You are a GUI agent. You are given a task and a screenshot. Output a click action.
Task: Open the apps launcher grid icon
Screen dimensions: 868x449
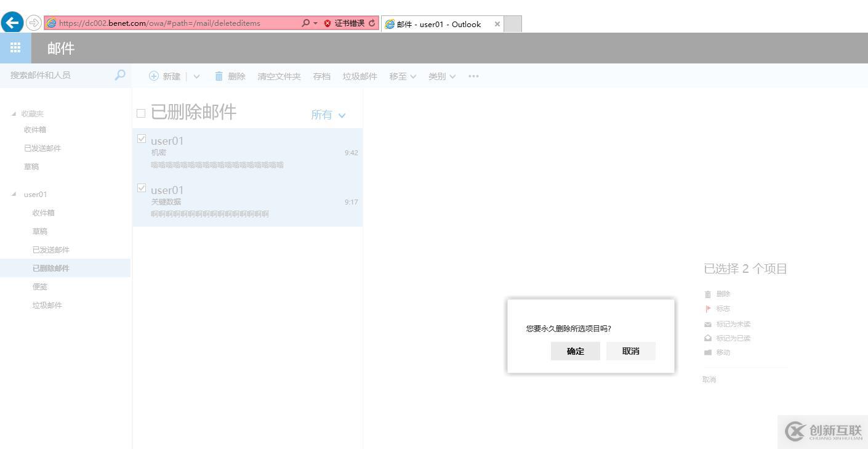click(x=15, y=47)
